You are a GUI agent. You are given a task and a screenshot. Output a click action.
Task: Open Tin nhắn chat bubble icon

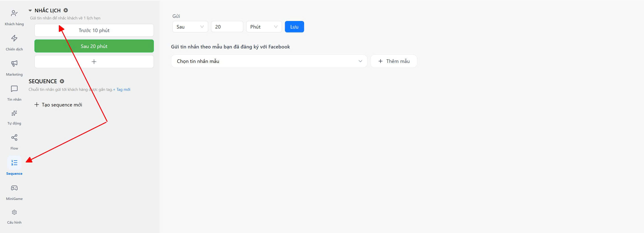click(x=14, y=89)
